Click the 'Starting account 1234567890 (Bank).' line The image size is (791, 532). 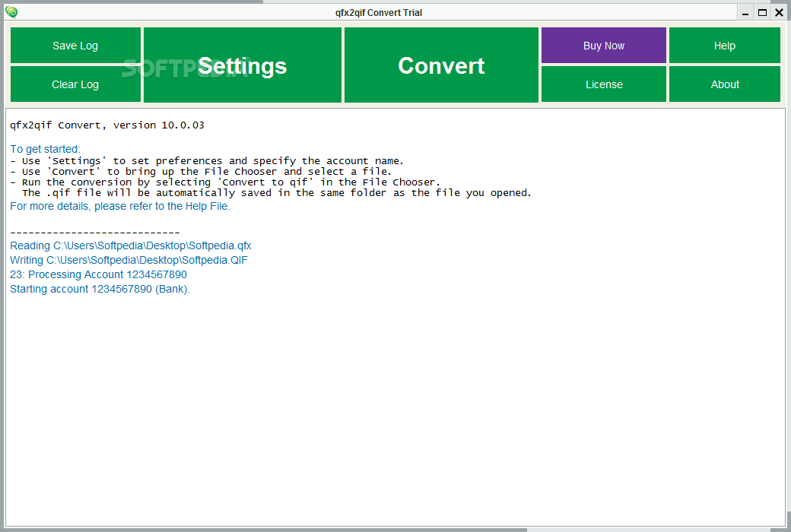tap(100, 289)
